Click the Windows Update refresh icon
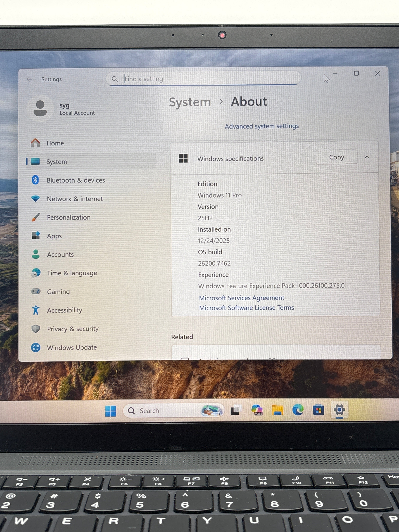399x532 pixels. 36,347
